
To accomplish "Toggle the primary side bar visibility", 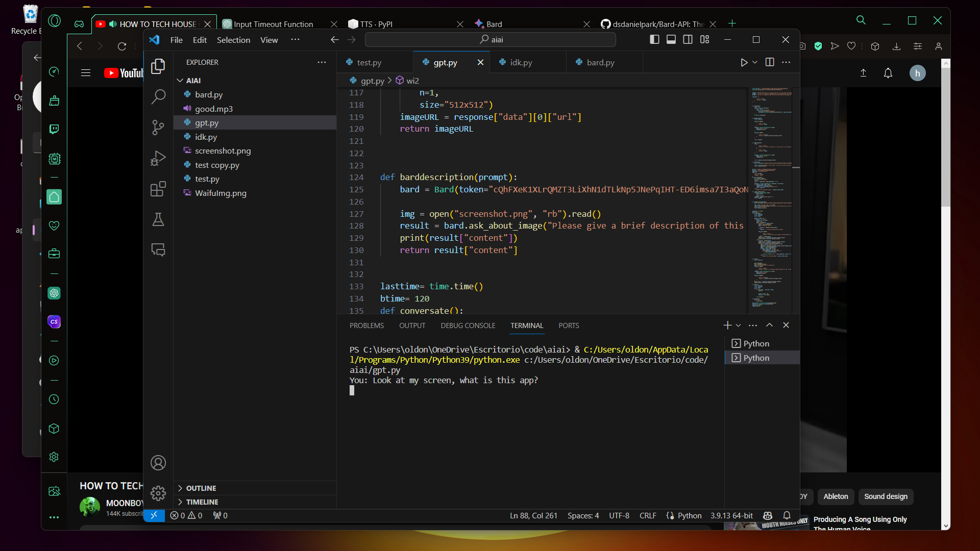I will [654, 39].
